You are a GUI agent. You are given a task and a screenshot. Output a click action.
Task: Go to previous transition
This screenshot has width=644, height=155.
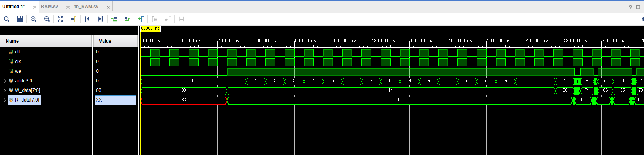114,19
